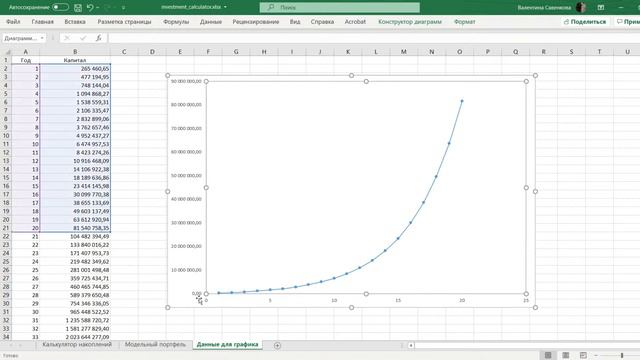Click the chart's top-left resize handle
640x360 pixels.
click(168, 76)
